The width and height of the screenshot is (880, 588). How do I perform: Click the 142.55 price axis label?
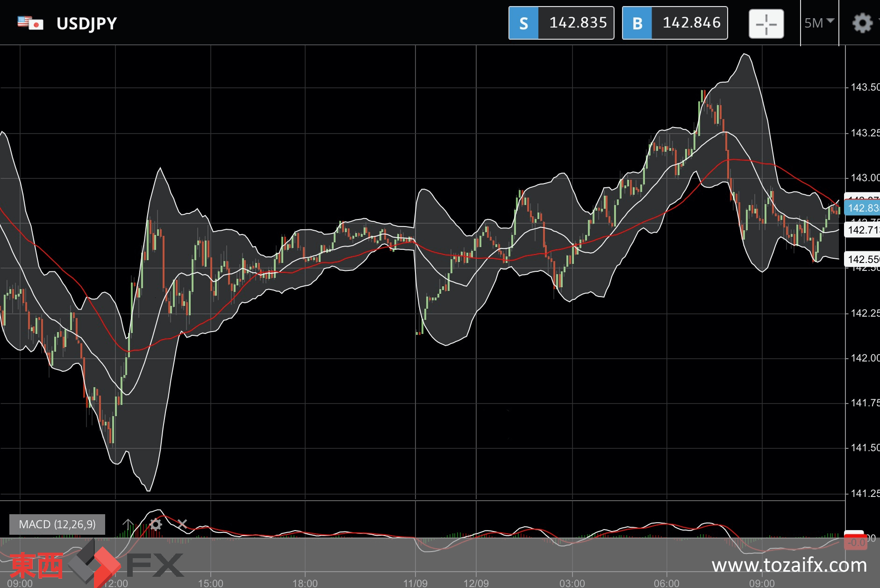click(x=862, y=259)
